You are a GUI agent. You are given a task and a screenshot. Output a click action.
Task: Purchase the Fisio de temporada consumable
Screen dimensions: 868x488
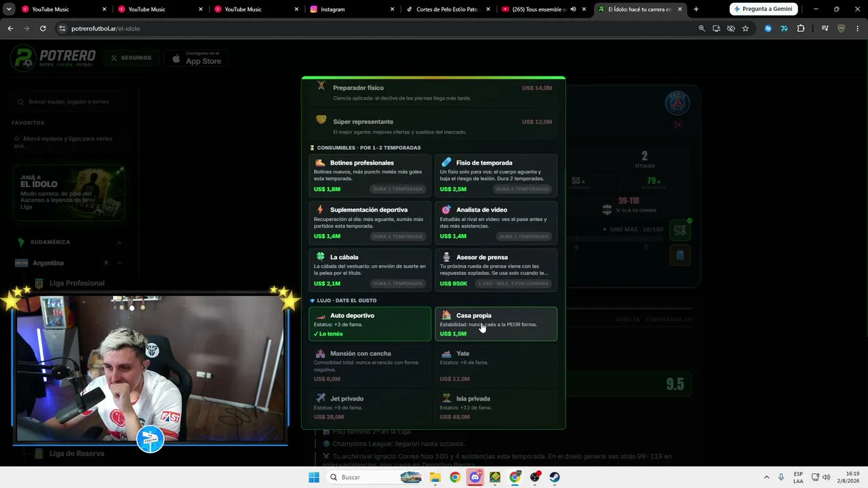(x=496, y=176)
